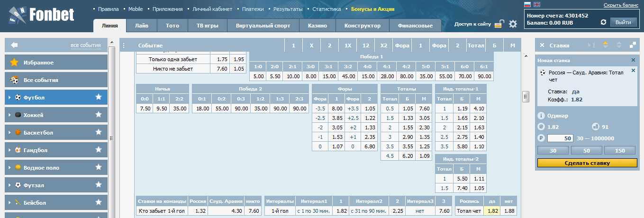Expand the Баскетбол sport category
Viewport: 644px width, 218px height.
[9, 133]
